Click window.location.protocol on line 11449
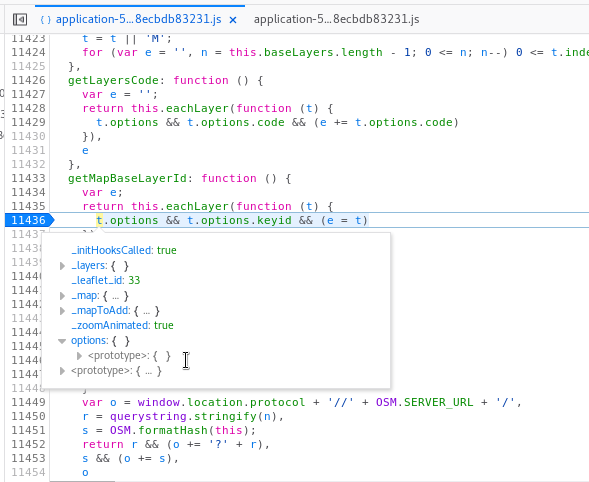The height and width of the screenshot is (482, 589). pos(221,402)
